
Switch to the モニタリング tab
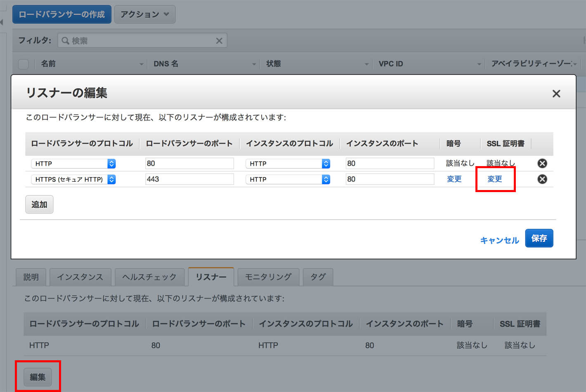coord(268,277)
